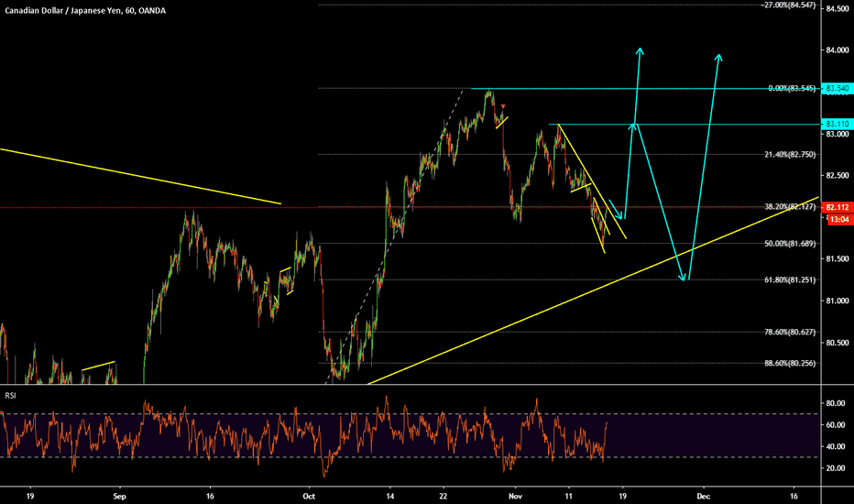Select the cyan 83.540 price label
Screen dimensions: 854x504
click(838, 88)
